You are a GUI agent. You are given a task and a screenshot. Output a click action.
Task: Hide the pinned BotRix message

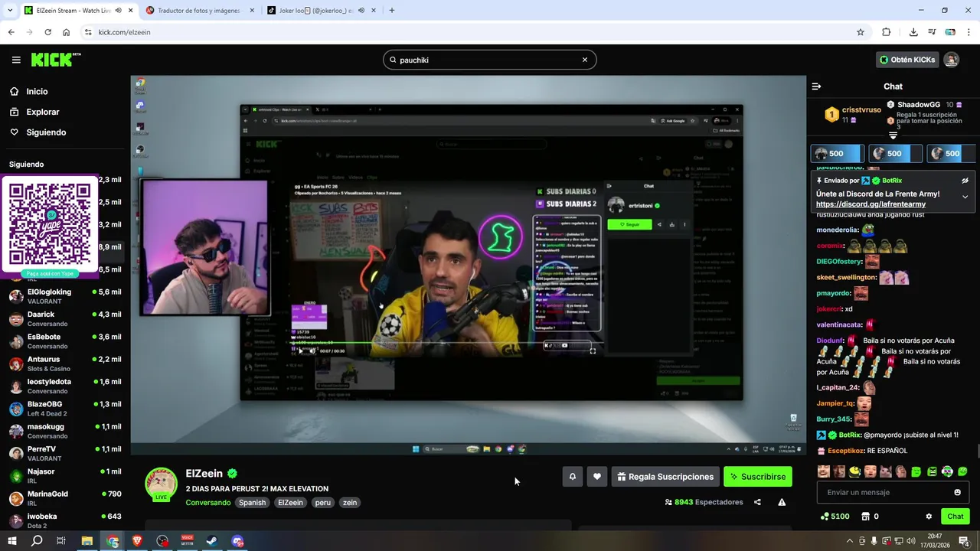pyautogui.click(x=965, y=181)
